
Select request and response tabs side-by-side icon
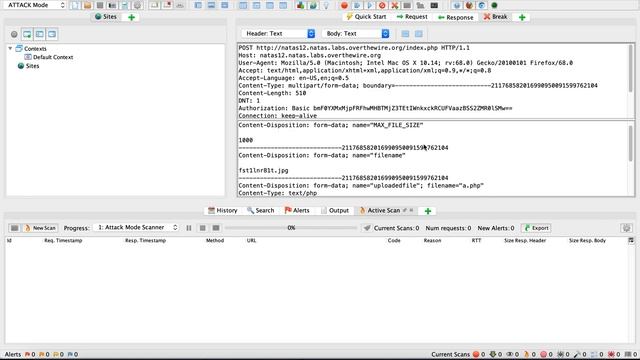coord(243,5)
